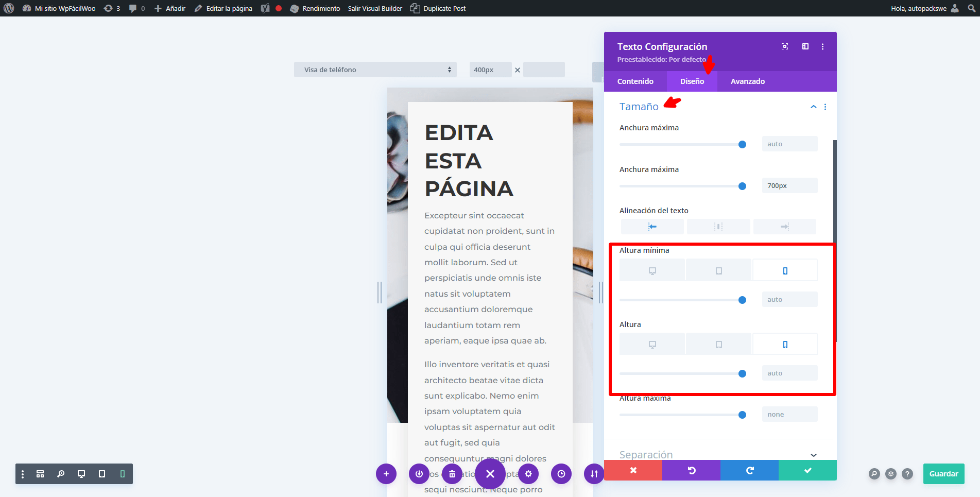This screenshot has width=980, height=497.
Task: Open the Visa de teléfono device dropdown
Action: (375, 70)
